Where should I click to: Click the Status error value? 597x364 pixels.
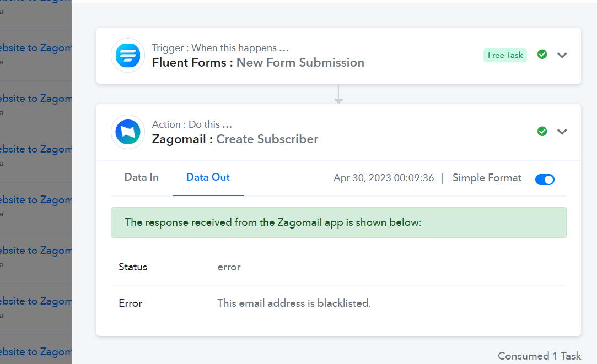coord(229,267)
